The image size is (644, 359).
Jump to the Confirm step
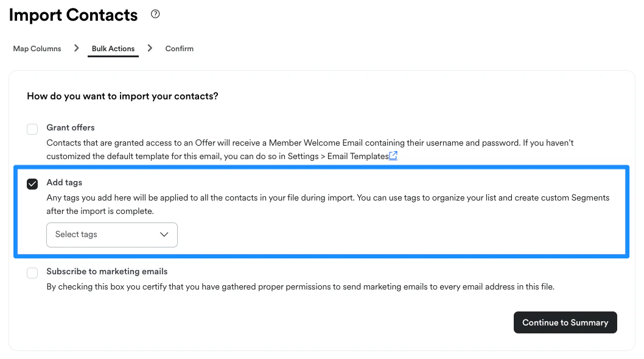179,49
